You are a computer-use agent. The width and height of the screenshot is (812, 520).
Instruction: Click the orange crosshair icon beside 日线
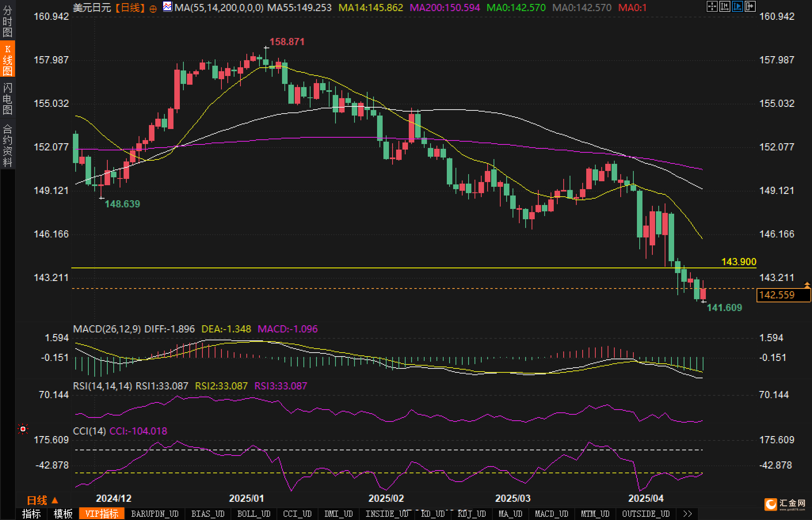tap(153, 9)
